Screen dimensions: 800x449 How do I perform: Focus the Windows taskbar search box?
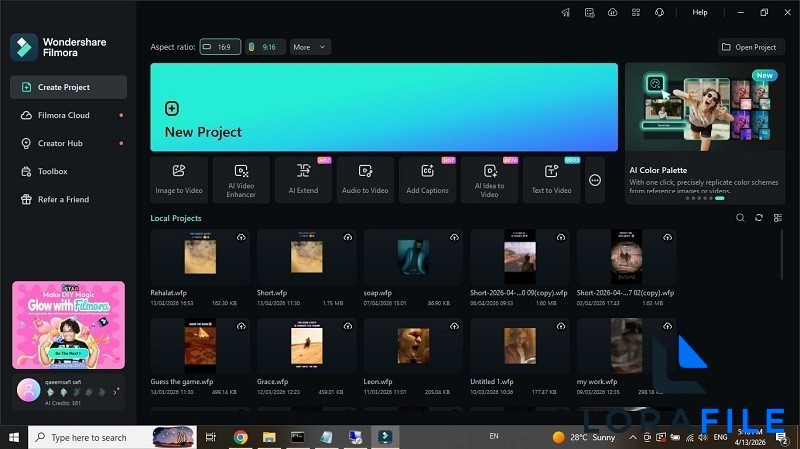click(112, 437)
